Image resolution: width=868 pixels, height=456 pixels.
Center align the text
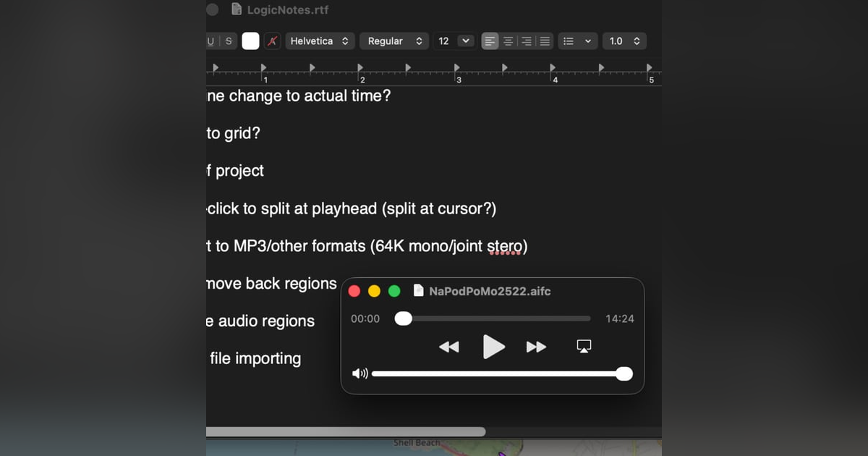coord(509,41)
